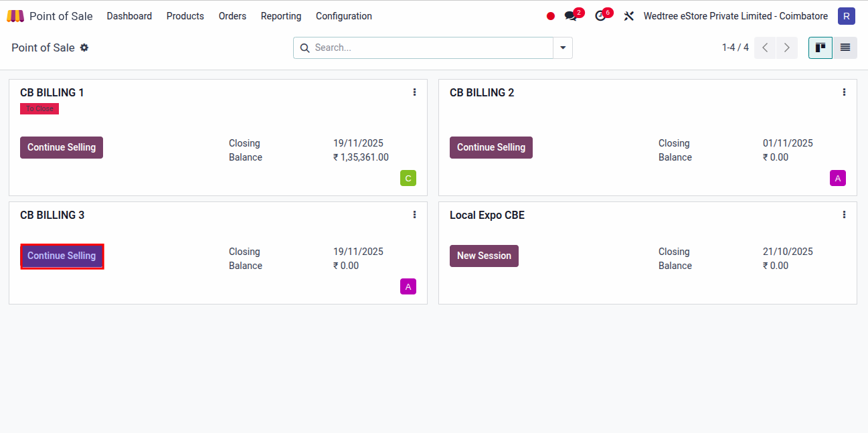Open the user avatar menu

pyautogui.click(x=847, y=15)
